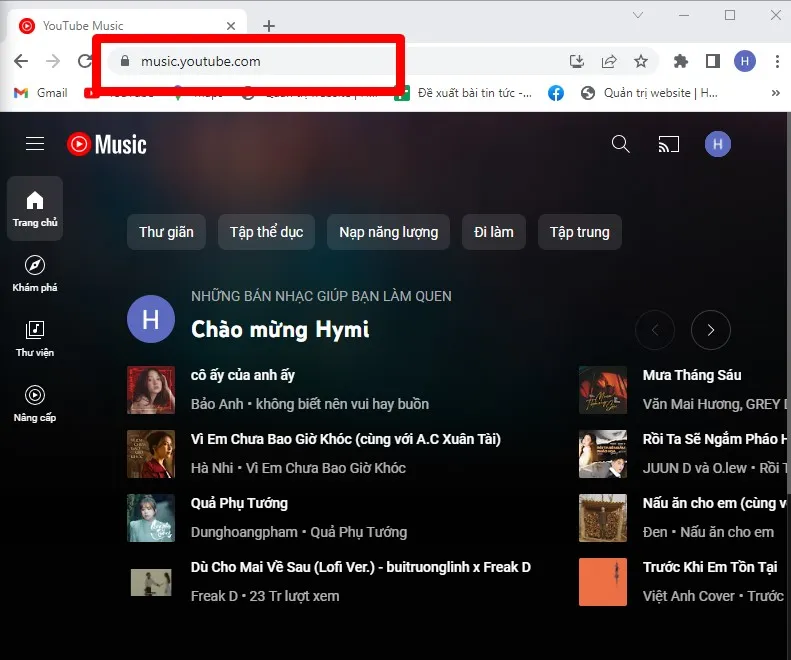
Task: Play the Quả Phụ Tướng thumbnail
Action: (151, 518)
